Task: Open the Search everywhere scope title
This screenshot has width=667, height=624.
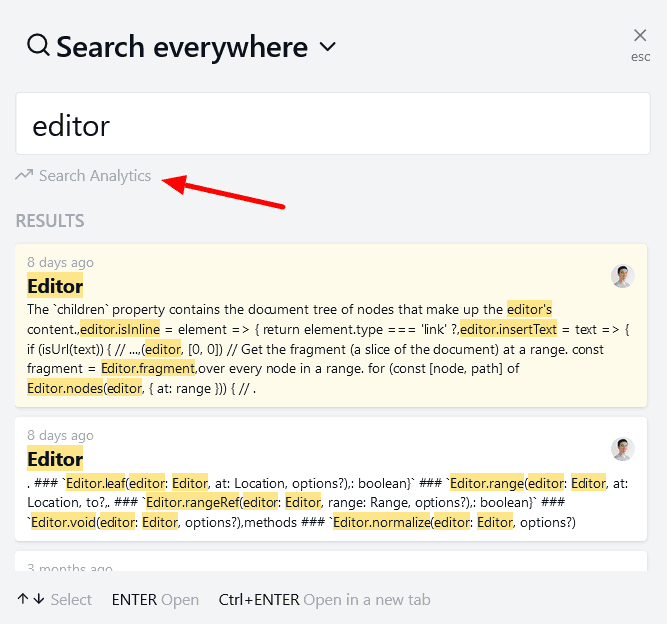Action: point(182,47)
